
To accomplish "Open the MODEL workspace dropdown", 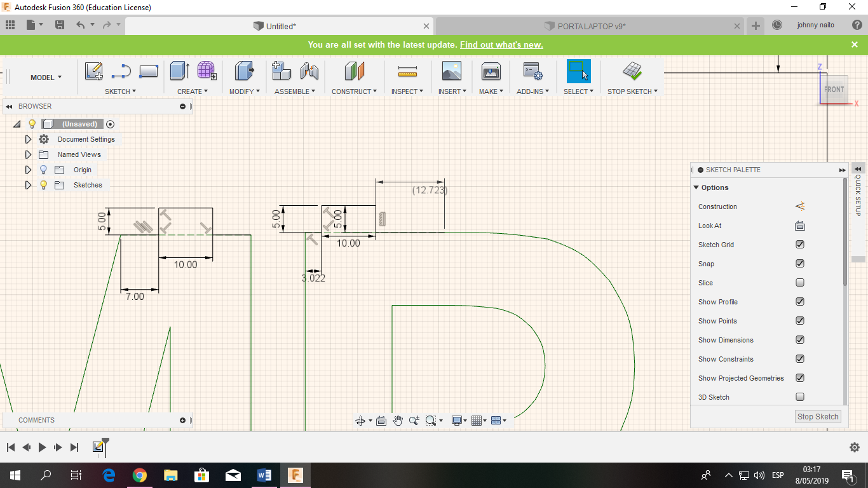I will point(46,78).
